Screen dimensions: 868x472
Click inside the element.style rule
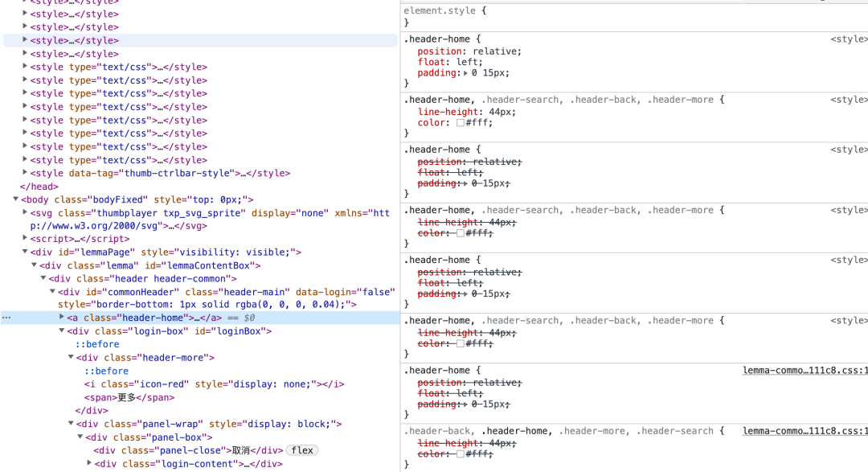(634, 17)
